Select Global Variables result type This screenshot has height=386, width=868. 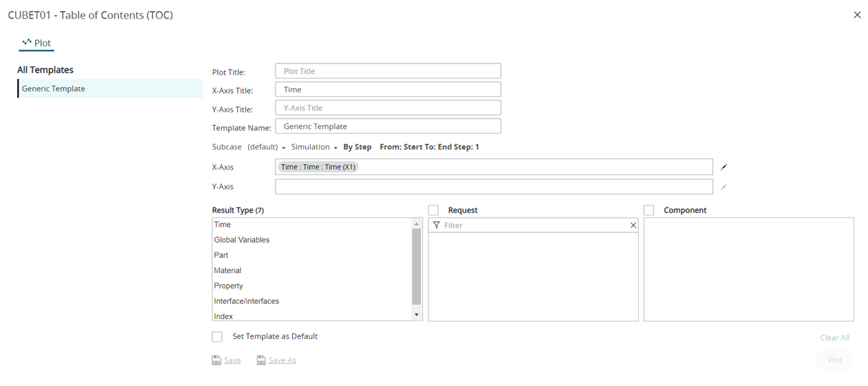pos(242,240)
